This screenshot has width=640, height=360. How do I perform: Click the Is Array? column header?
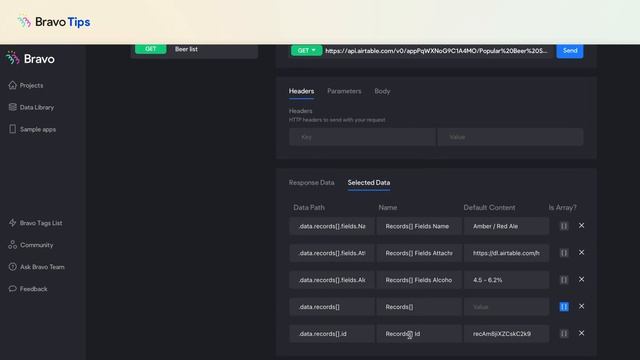coord(562,207)
